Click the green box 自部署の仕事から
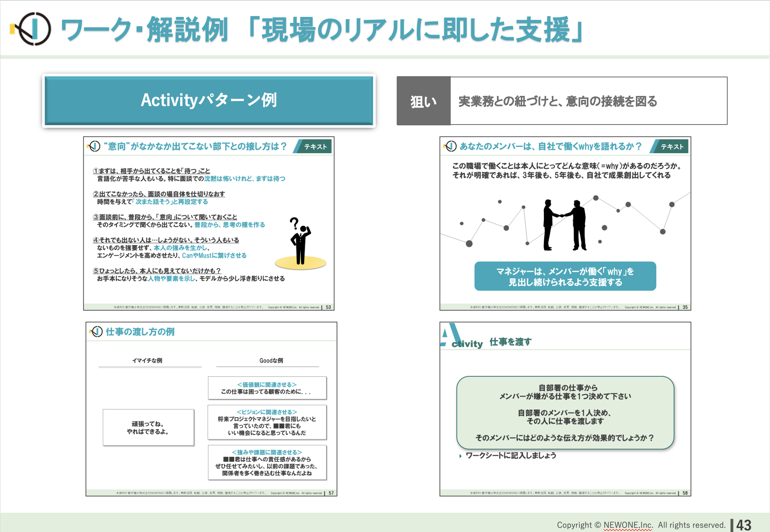This screenshot has width=770, height=532. tap(565, 413)
